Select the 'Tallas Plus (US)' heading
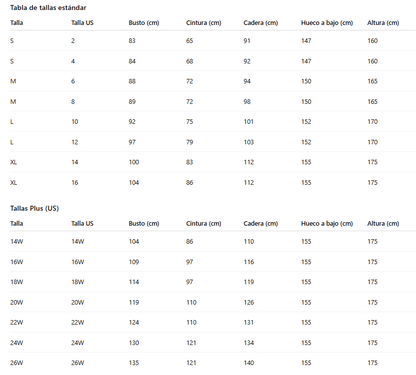 [x=34, y=209]
